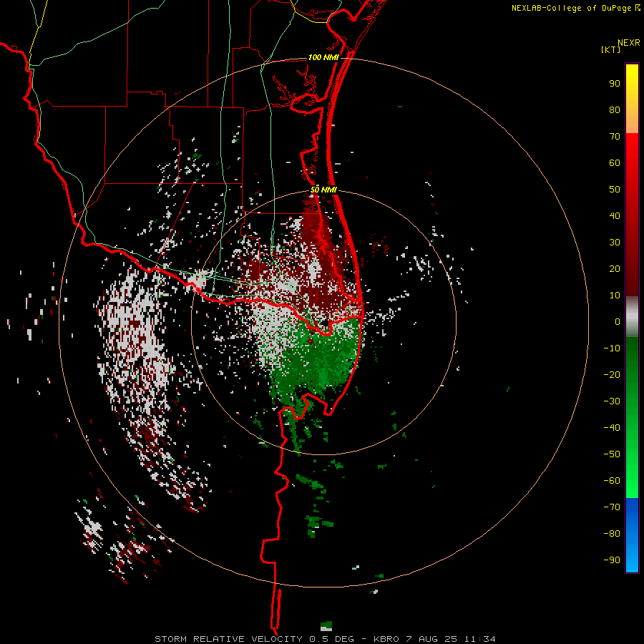Click the "-10" value on the velocity scale
This screenshot has width=644, height=644.
tap(612, 348)
